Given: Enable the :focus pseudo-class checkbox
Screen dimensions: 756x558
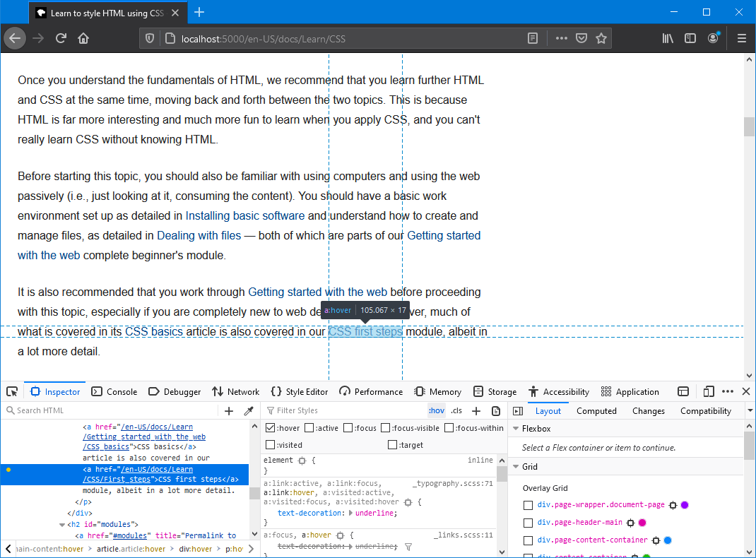Looking at the screenshot, I should pyautogui.click(x=348, y=428).
